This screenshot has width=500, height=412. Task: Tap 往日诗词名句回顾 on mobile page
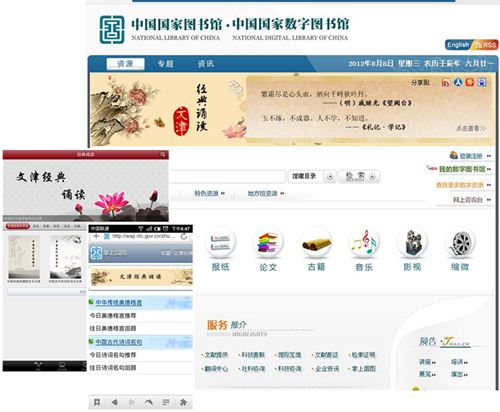click(113, 368)
